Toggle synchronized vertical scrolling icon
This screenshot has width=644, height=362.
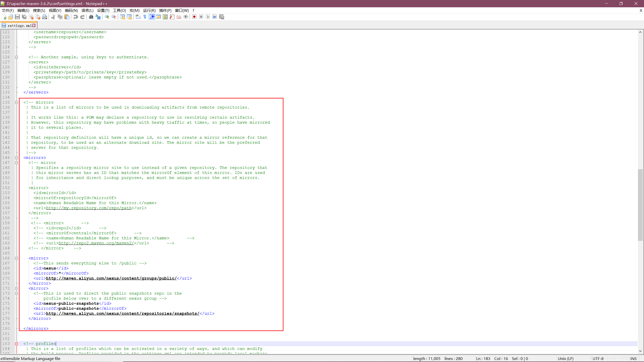(x=123, y=17)
